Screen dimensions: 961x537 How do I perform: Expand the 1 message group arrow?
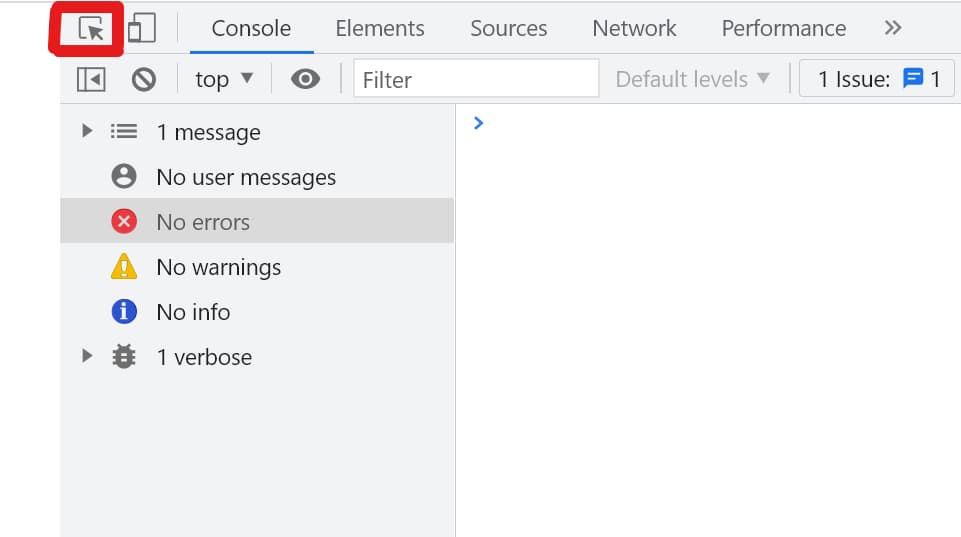(87, 131)
